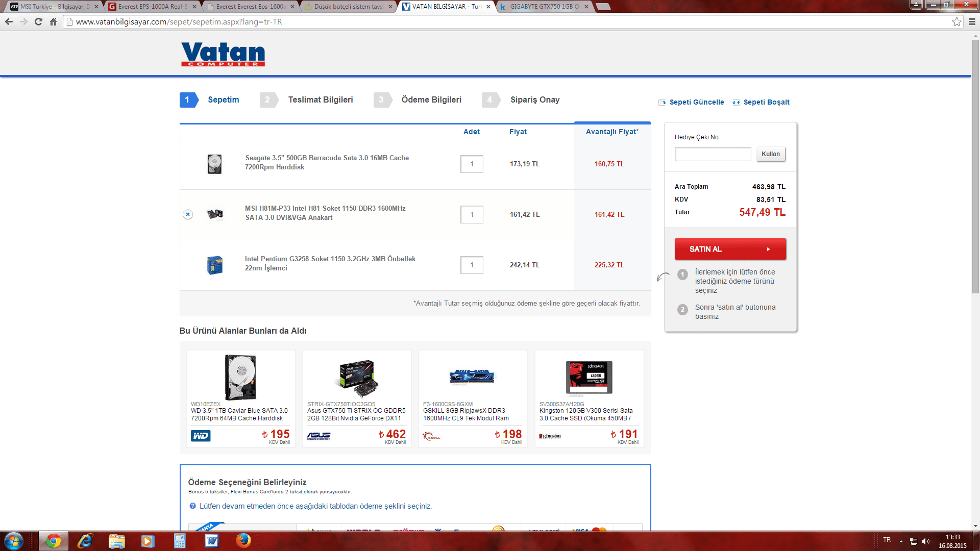Click the Sepeti Güncelle link
This screenshot has width=980, height=551.
tap(696, 102)
